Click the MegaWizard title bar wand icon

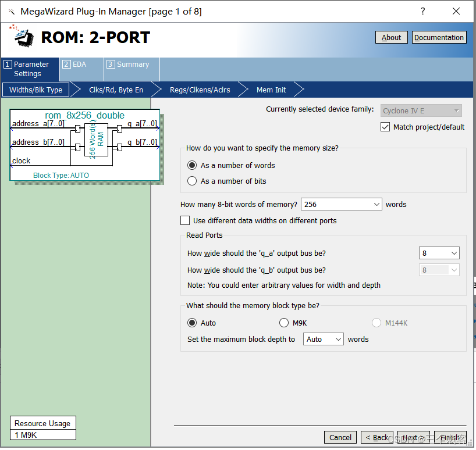coord(11,12)
